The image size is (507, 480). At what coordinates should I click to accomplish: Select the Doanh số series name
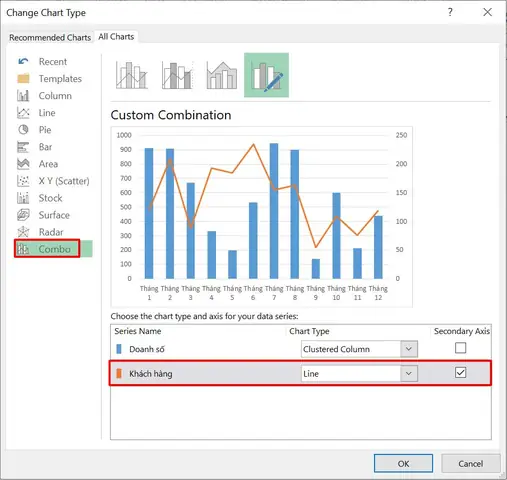point(147,349)
